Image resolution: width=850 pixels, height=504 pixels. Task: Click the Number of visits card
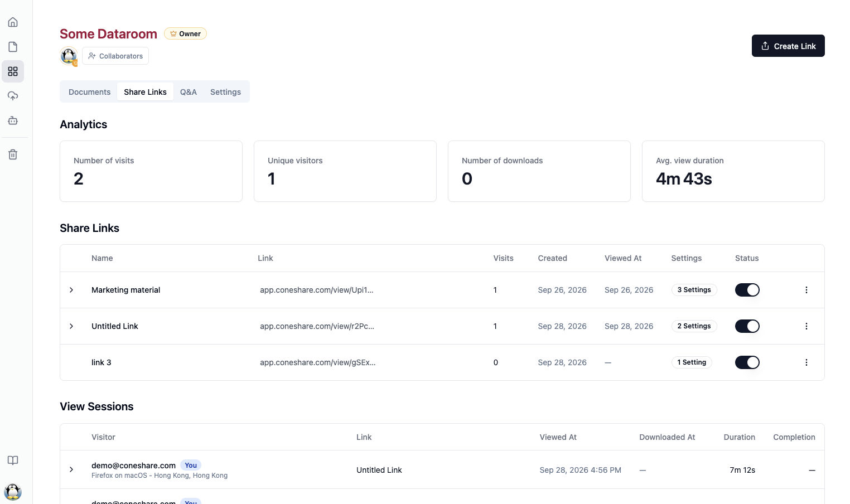click(151, 171)
